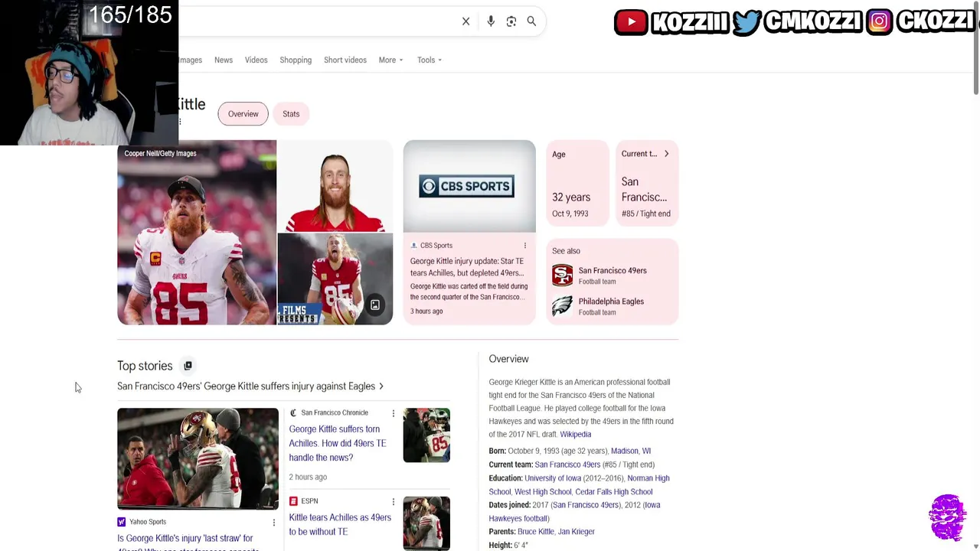The height and width of the screenshot is (551, 980).
Task: Open San Francisco 49ers current team link
Action: (x=567, y=465)
